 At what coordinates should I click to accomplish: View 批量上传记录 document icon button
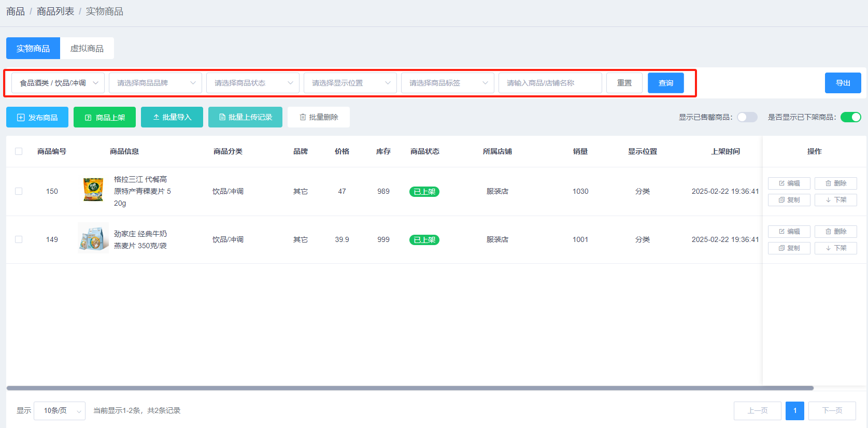coord(245,118)
